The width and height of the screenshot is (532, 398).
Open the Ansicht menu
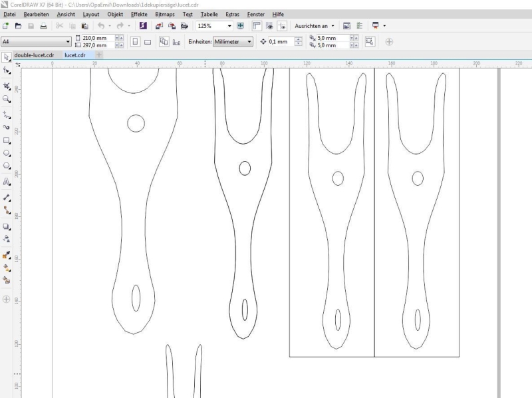[66, 14]
